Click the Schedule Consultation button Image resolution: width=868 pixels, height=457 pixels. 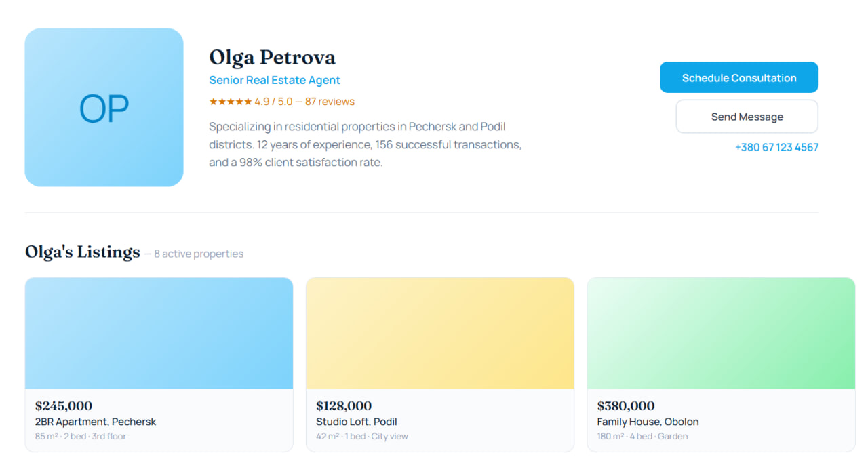738,77
